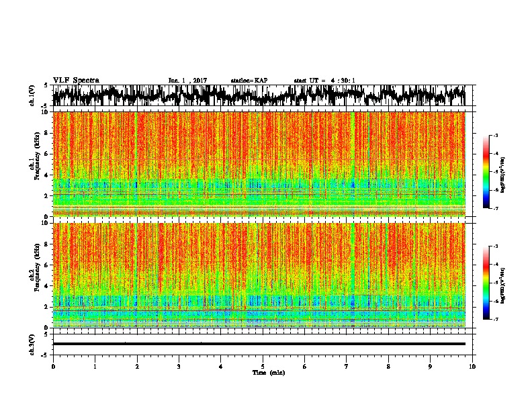Click the ch.2 "Frequency (kHz)" axis title

tap(37, 267)
